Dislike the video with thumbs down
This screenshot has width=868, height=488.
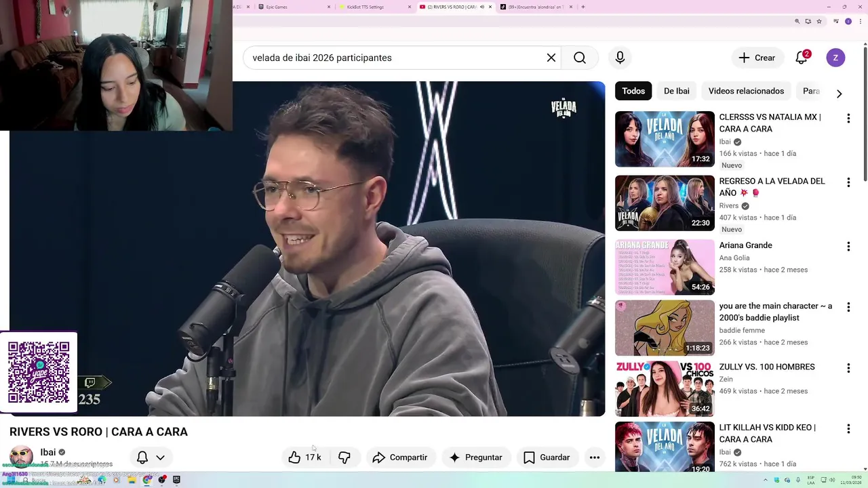(x=344, y=457)
